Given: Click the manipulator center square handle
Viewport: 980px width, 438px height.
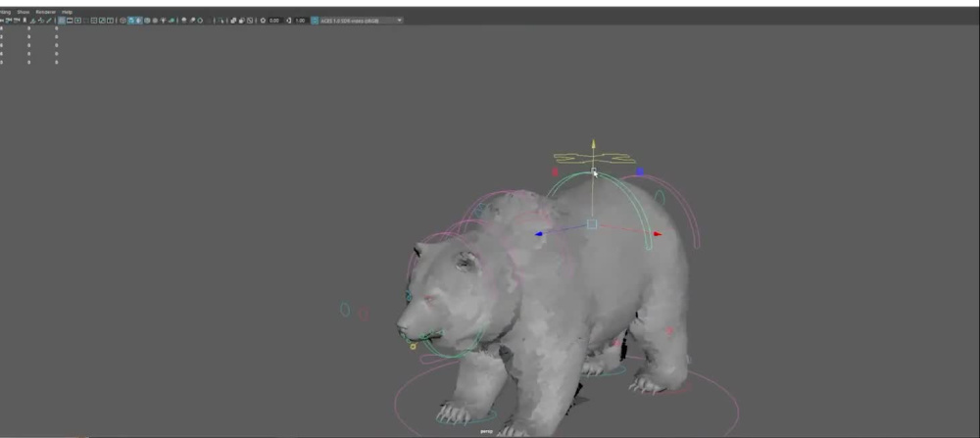Looking at the screenshot, I should [x=592, y=223].
